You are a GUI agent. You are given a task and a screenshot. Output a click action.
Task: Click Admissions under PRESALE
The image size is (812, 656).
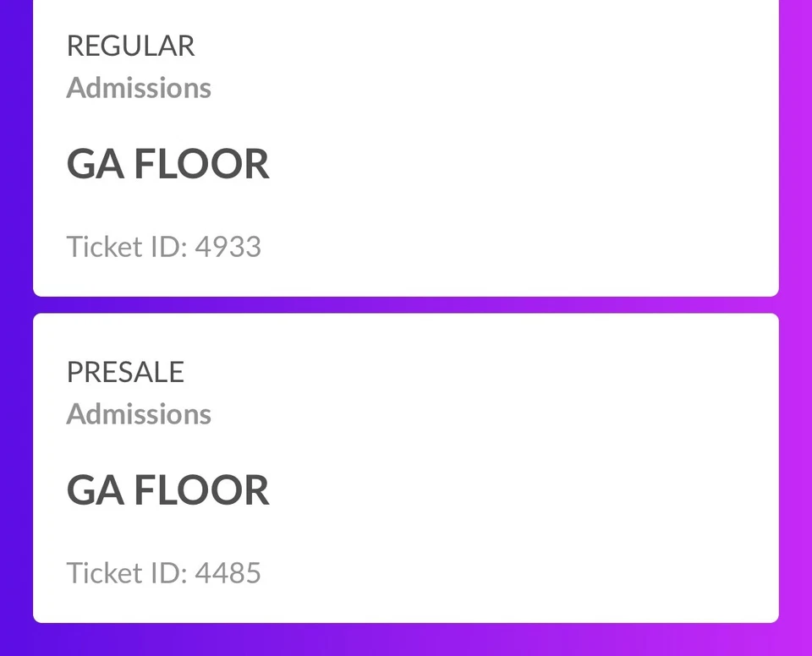(139, 414)
